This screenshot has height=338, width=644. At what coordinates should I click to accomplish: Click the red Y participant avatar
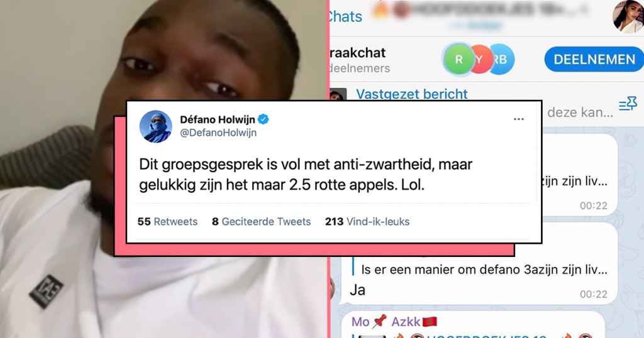(479, 60)
